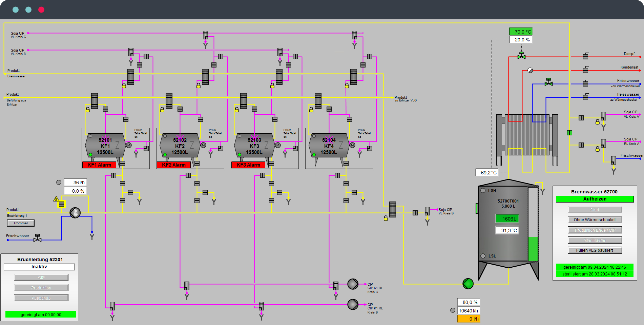Open the KF3 Alarm banner
The image size is (644, 325).
(x=248, y=165)
